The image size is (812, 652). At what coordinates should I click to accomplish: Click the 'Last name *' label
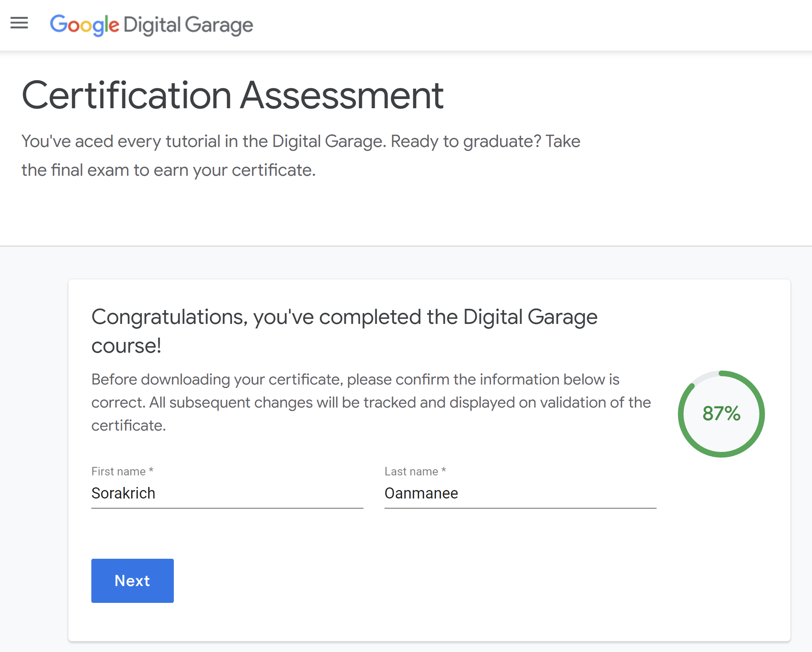pos(415,471)
